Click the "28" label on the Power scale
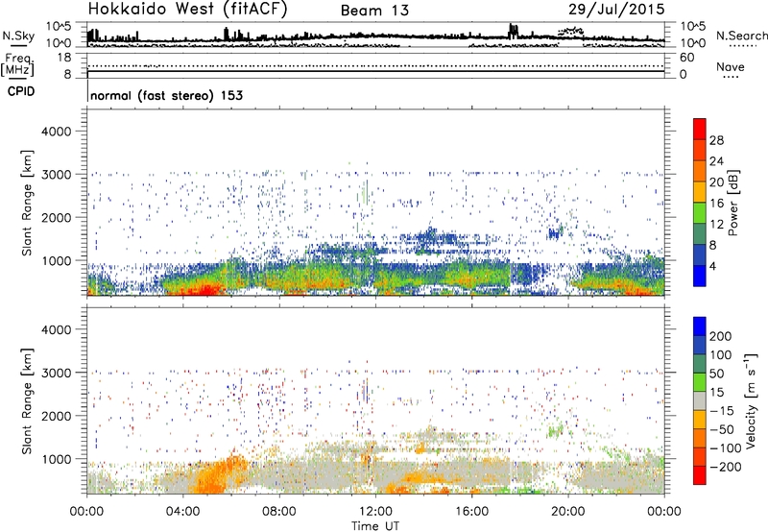Viewport: 768px width, 532px height. [x=716, y=140]
